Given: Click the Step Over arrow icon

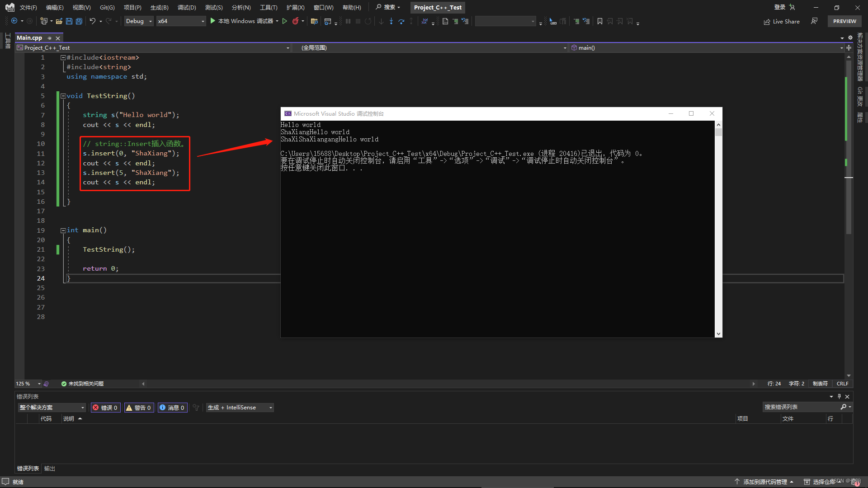Looking at the screenshot, I should pyautogui.click(x=401, y=21).
